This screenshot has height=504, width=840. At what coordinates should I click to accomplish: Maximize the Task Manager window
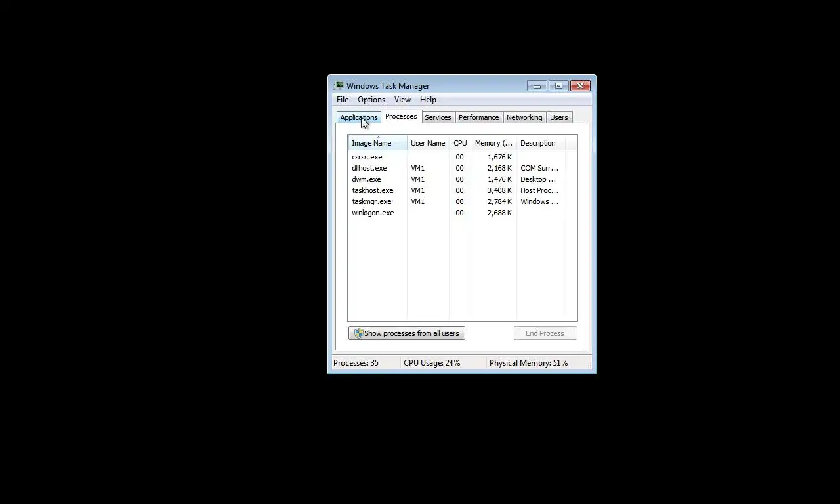click(558, 86)
